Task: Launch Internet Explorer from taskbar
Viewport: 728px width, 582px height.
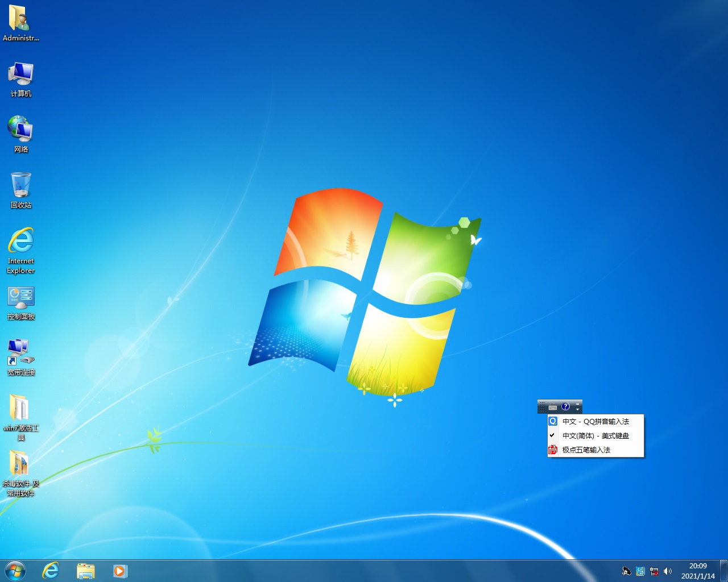Action: tap(51, 571)
